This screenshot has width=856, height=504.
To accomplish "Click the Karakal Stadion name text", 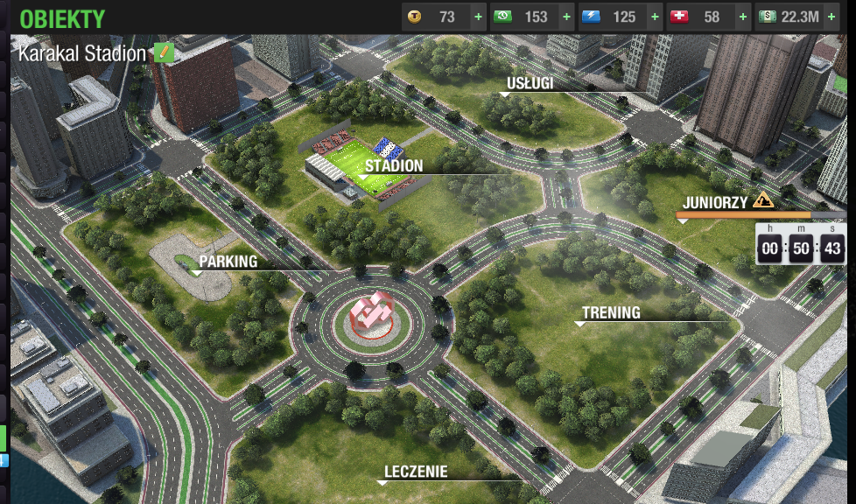I will [82, 53].
